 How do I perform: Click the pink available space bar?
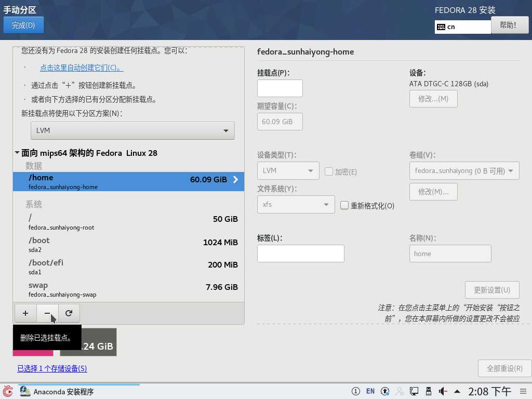click(33, 353)
